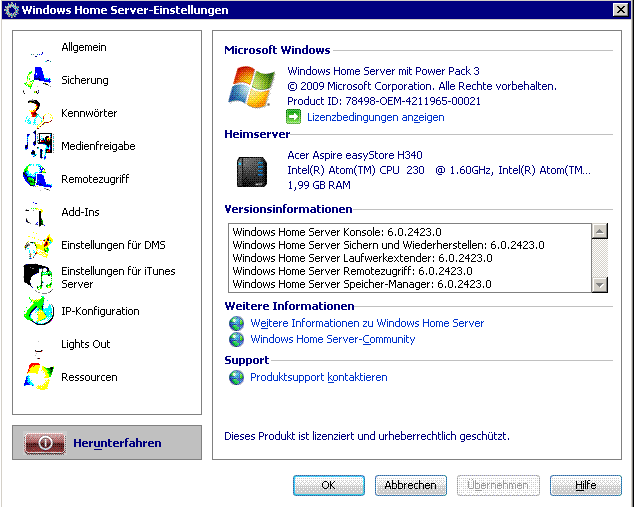The image size is (634, 507).
Task: Click the Kennwörter question mark icon
Action: tap(37, 113)
